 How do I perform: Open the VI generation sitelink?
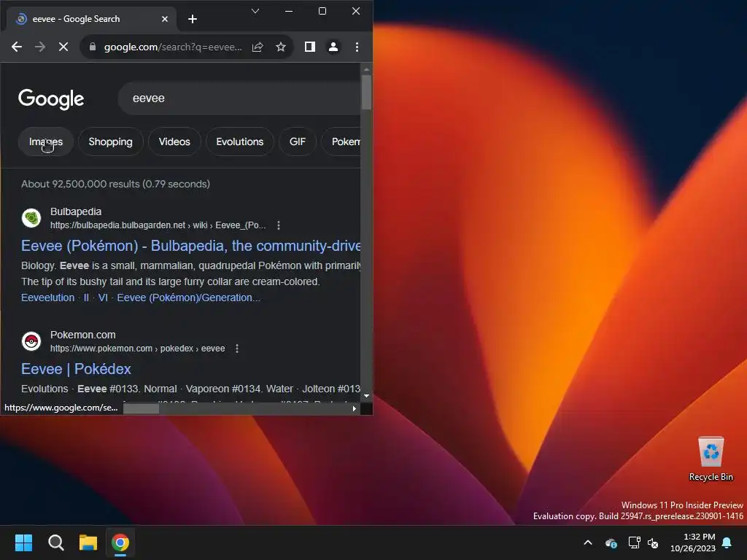[103, 297]
